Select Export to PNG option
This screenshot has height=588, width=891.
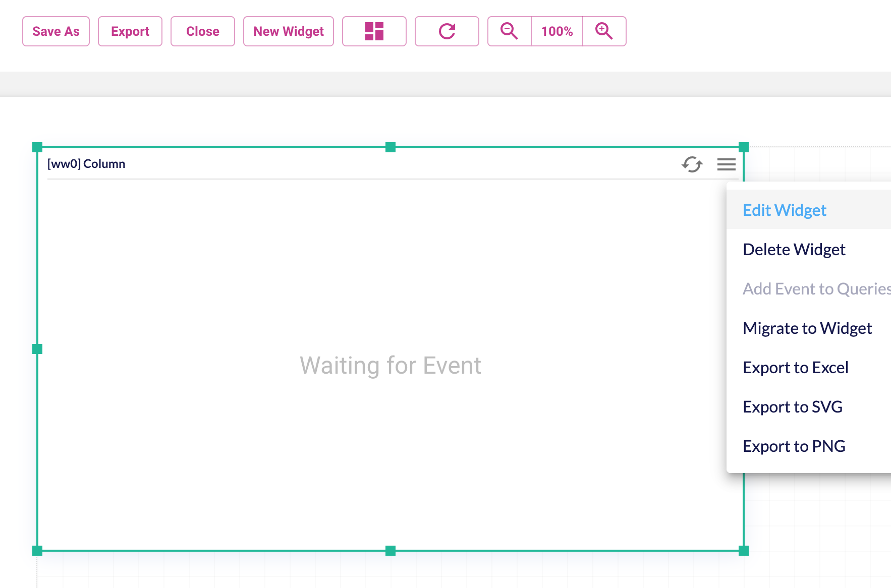click(x=794, y=446)
